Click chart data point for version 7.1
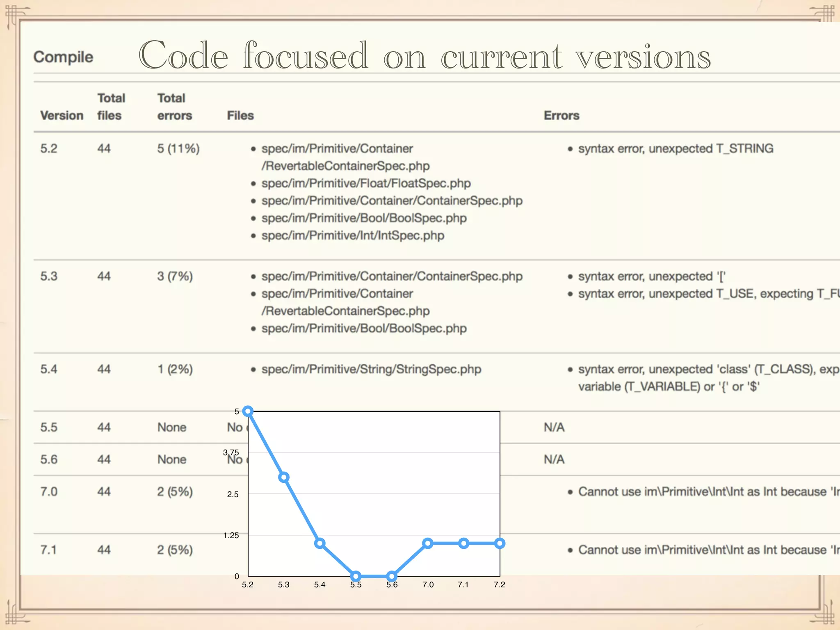The height and width of the screenshot is (630, 840). 463,543
